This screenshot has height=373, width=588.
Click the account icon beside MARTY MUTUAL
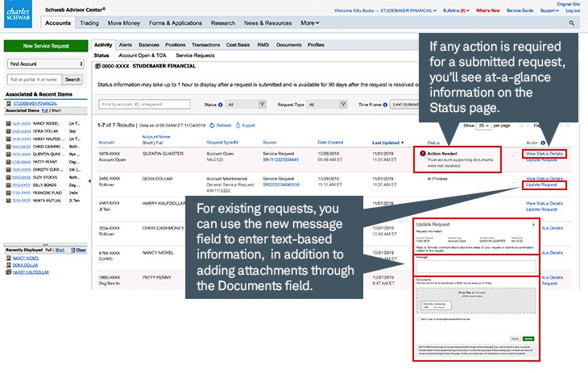click(8, 201)
